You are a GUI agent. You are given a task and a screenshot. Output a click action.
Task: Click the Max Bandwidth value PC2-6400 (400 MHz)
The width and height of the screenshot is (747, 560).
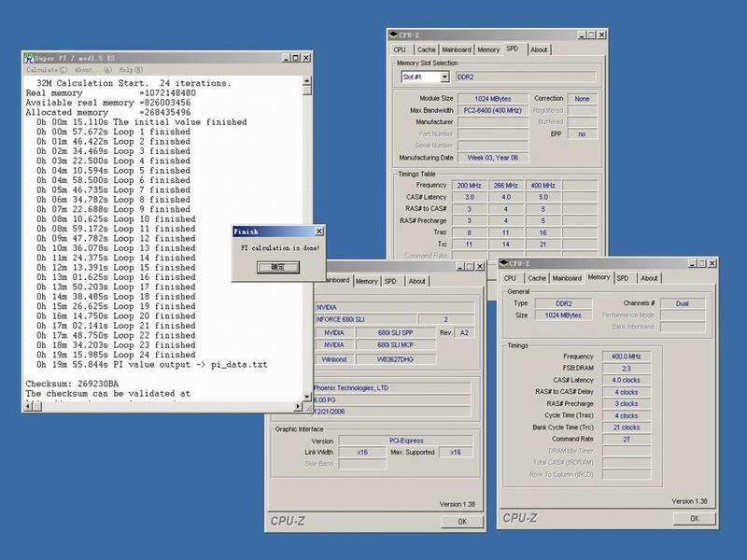(x=493, y=110)
